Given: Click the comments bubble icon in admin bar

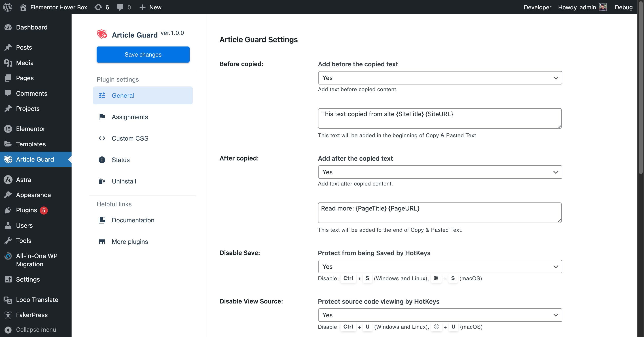Looking at the screenshot, I should 120,7.
